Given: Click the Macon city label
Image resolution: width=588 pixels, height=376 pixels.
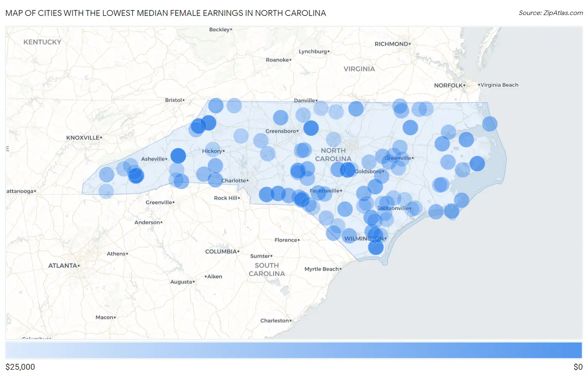Looking at the screenshot, I should tap(105, 317).
